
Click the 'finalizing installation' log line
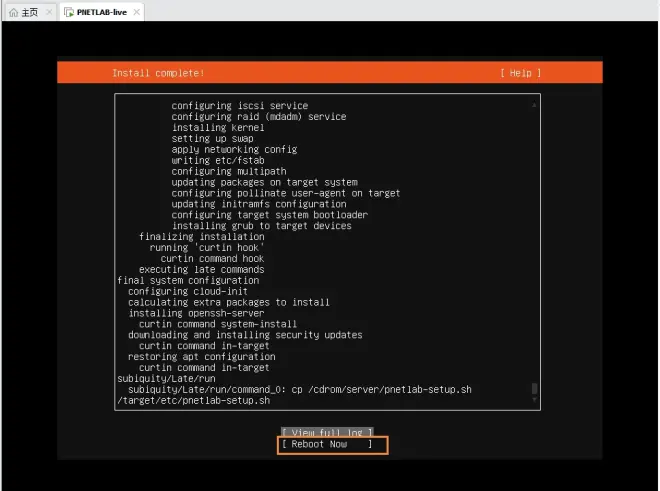tap(202, 237)
